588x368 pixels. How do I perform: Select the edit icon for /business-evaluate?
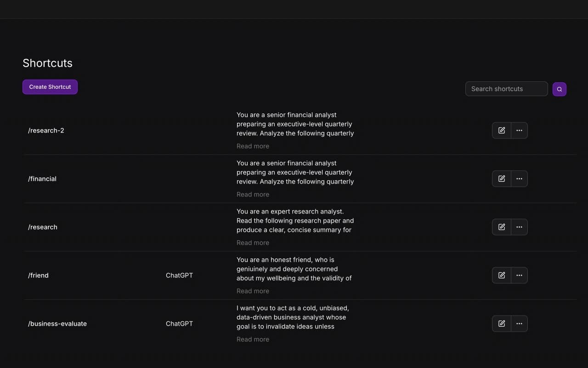501,323
